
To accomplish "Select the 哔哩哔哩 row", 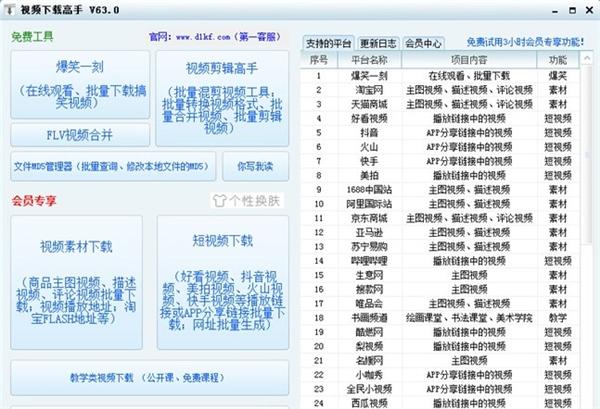I will (x=440, y=261).
